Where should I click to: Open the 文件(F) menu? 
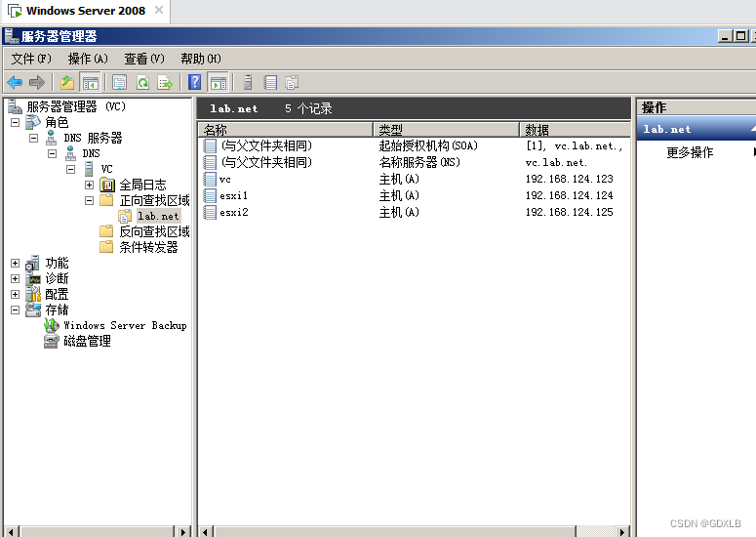(31, 59)
